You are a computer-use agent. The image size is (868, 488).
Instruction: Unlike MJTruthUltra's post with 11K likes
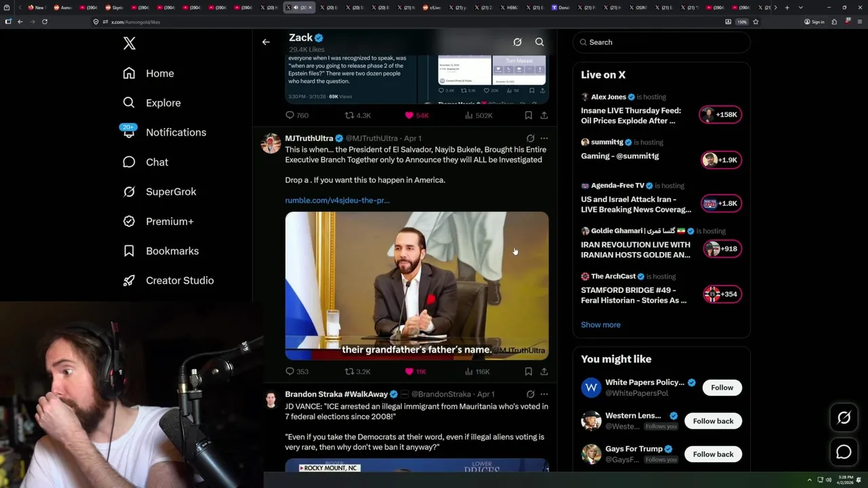coord(415,371)
